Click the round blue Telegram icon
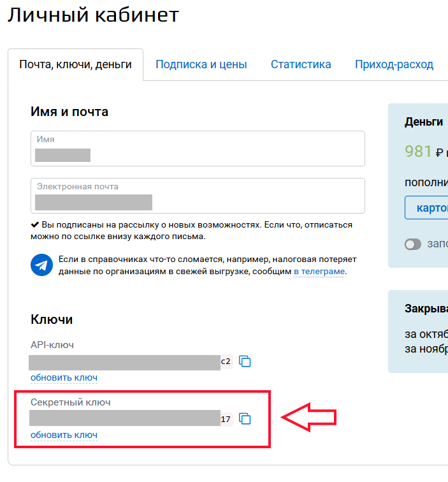The width and height of the screenshot is (448, 482). (41, 265)
